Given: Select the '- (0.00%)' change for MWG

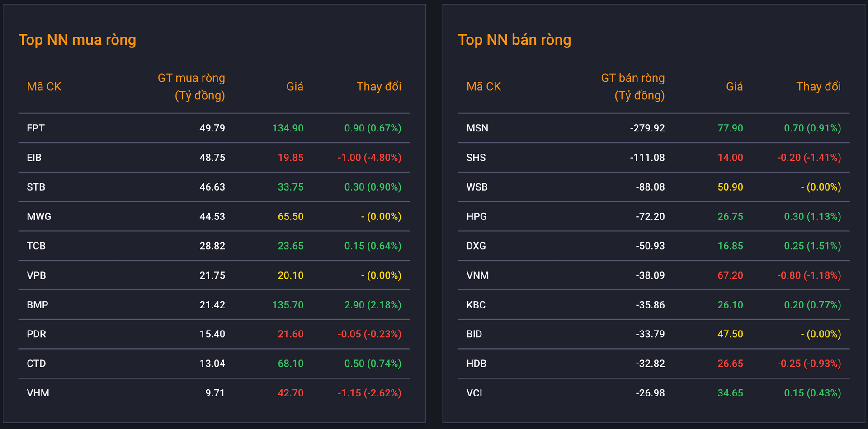Looking at the screenshot, I should [x=381, y=216].
